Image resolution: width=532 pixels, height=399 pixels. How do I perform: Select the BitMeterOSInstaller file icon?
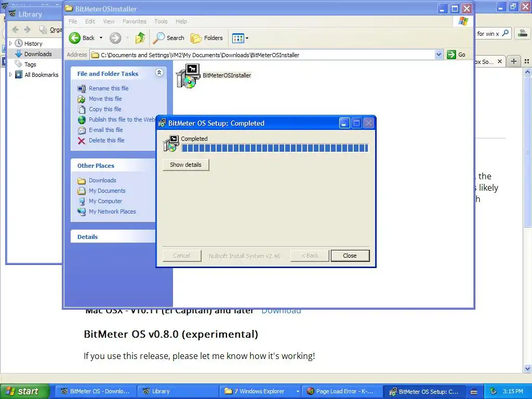(188, 76)
